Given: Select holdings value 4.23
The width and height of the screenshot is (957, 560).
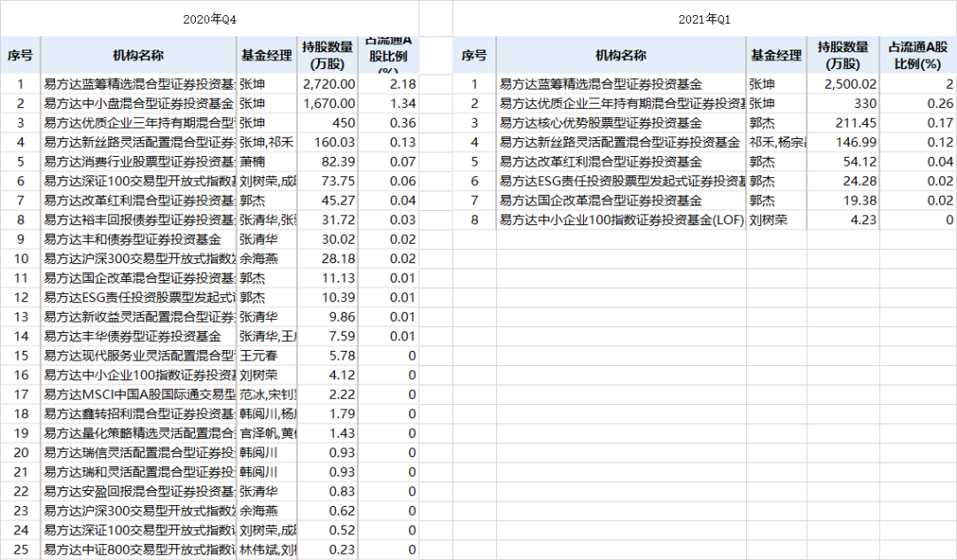Looking at the screenshot, I should click(x=843, y=221).
